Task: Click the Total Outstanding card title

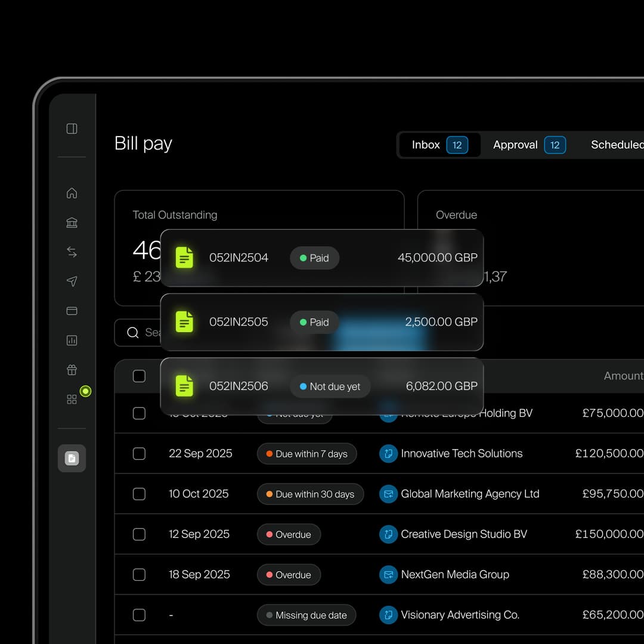Action: (175, 215)
